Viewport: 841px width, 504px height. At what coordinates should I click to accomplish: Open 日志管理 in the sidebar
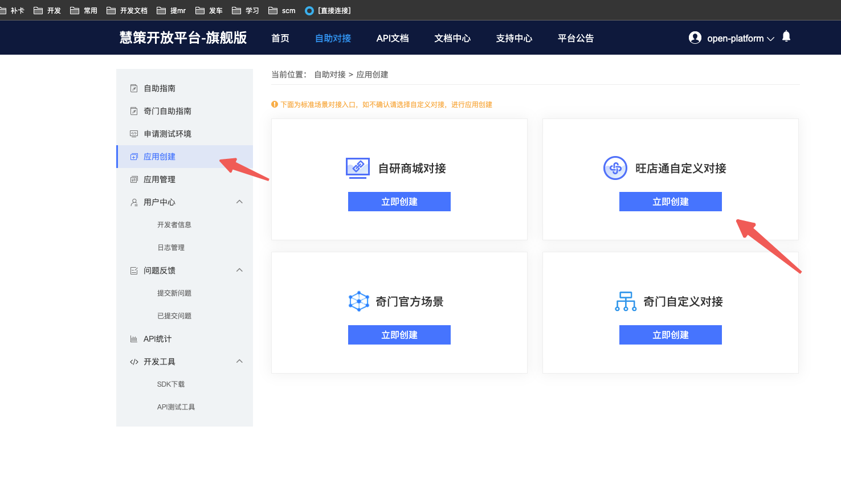tap(171, 248)
